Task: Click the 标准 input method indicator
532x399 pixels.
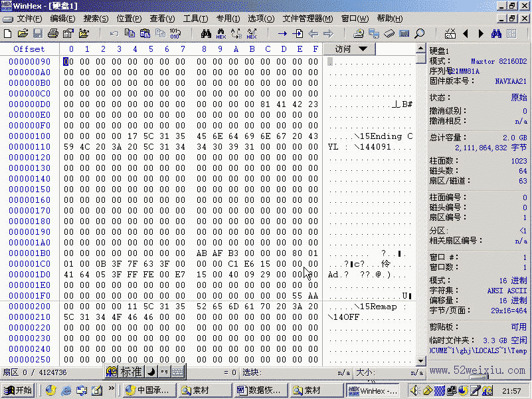Action: [130, 372]
